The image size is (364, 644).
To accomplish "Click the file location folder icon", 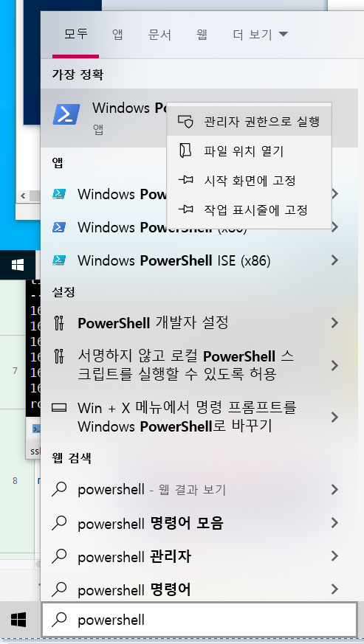I will pos(185,151).
